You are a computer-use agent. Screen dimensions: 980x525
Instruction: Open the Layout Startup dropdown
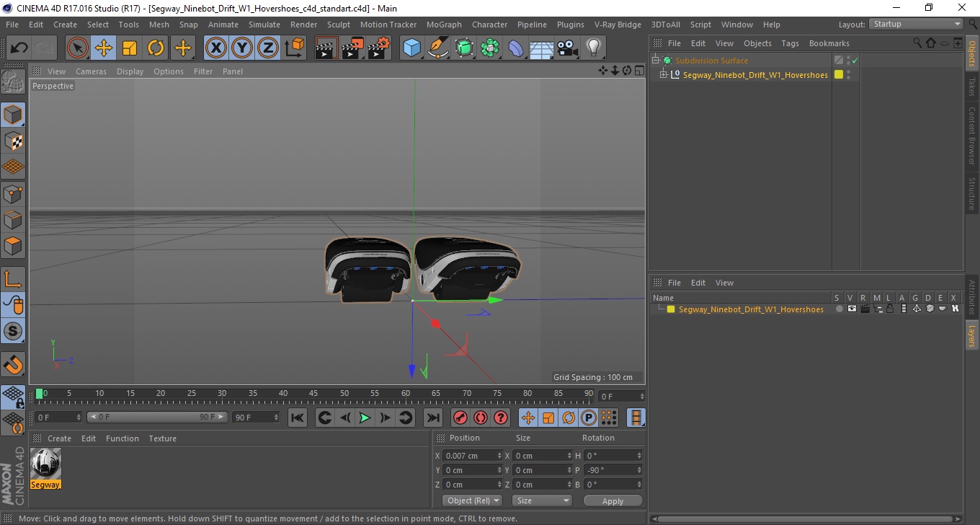pyautogui.click(x=917, y=24)
